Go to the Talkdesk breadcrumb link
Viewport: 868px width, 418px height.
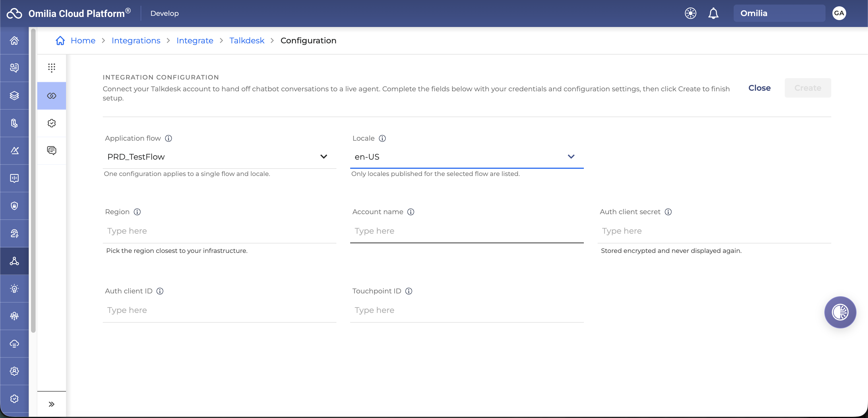[247, 41]
